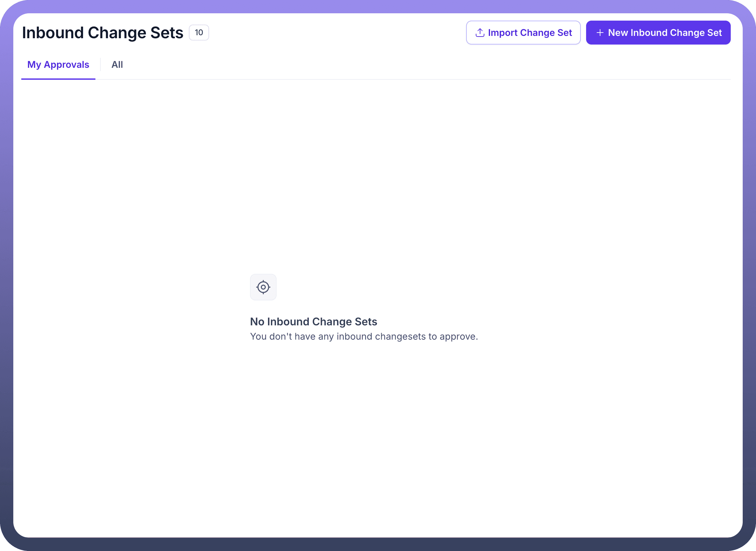Click the word 'Inbound' in the page title

pyautogui.click(x=53, y=33)
